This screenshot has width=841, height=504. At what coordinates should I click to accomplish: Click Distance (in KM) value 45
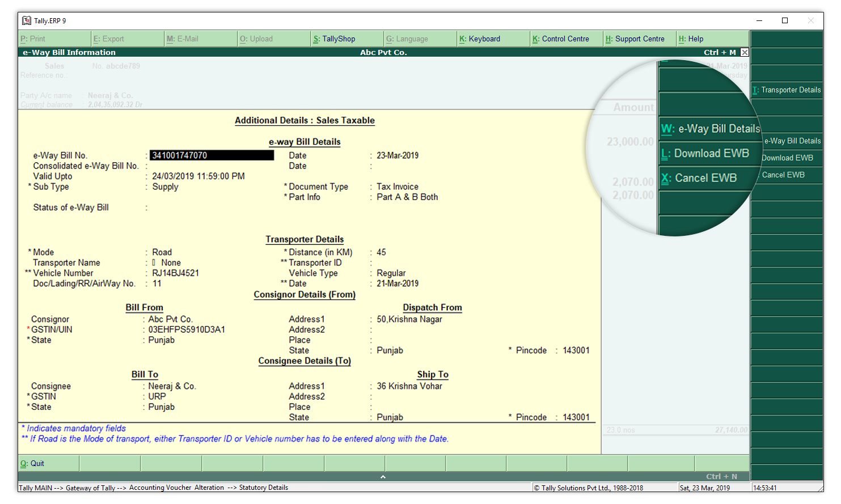click(381, 252)
